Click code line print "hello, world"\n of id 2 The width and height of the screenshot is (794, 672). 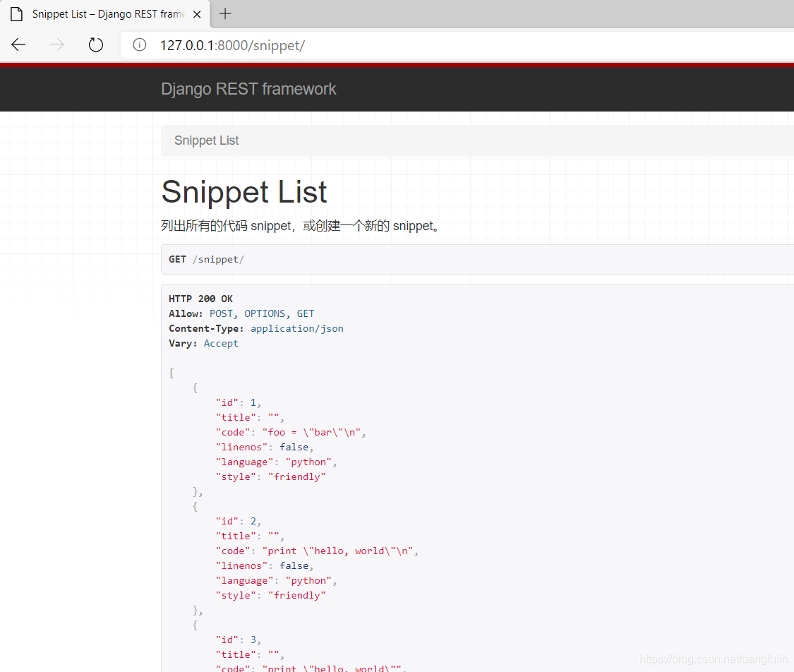pos(317,551)
